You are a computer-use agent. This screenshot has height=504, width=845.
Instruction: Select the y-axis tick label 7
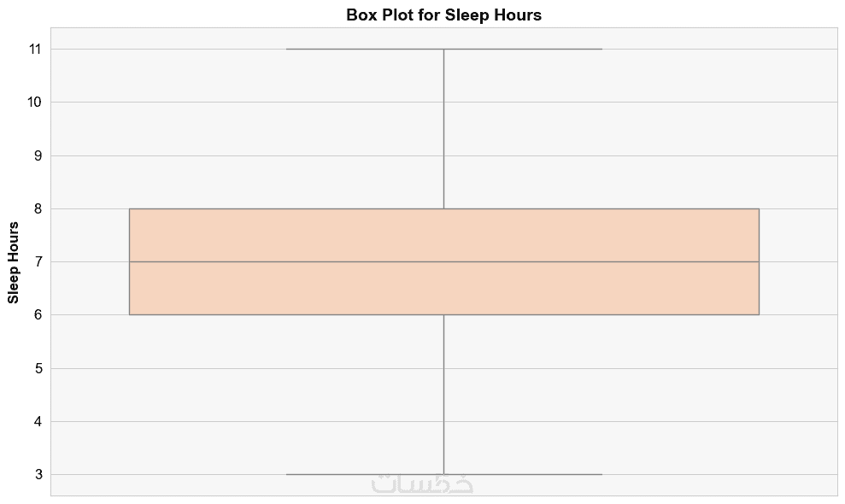tap(39, 261)
